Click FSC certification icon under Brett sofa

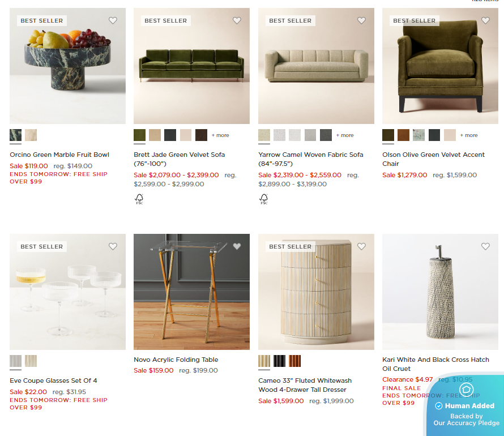[x=139, y=199]
